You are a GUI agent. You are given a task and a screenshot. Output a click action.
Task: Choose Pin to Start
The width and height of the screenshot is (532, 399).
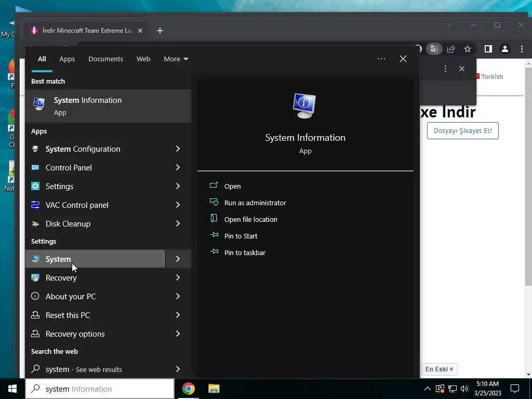(241, 236)
